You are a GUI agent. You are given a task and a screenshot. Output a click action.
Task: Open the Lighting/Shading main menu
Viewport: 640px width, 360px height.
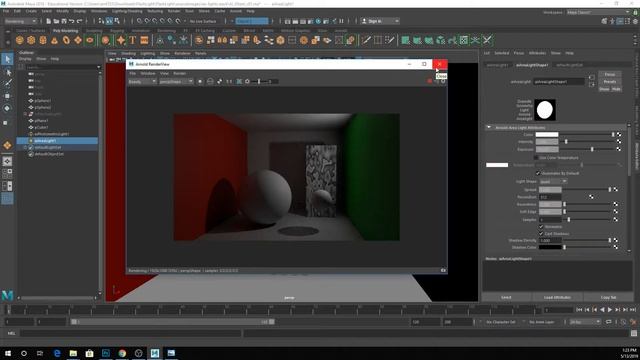coord(127,11)
